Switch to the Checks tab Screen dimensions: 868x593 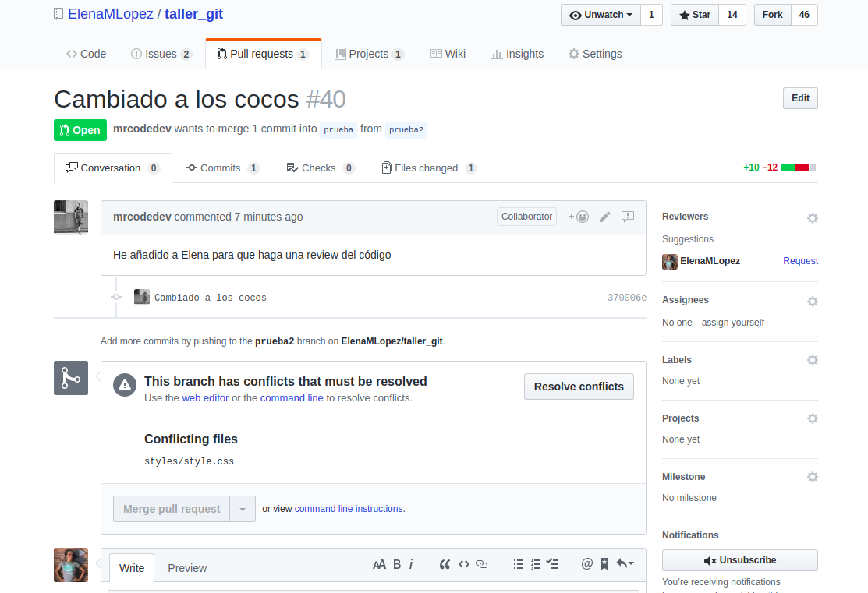(320, 168)
